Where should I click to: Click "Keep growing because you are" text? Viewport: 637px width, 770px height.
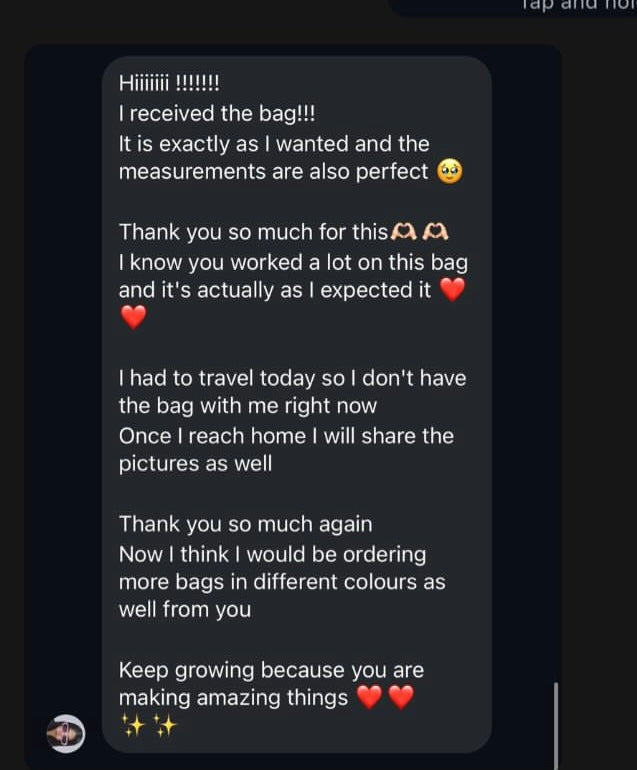point(271,670)
